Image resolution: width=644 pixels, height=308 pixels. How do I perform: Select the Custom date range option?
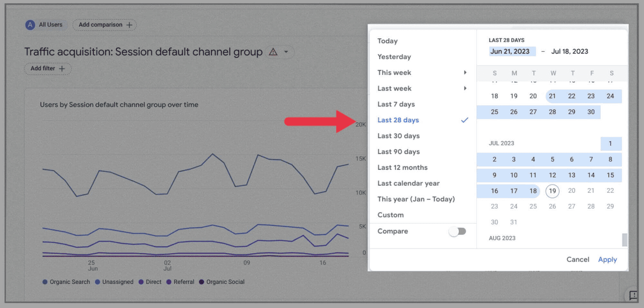tap(390, 215)
